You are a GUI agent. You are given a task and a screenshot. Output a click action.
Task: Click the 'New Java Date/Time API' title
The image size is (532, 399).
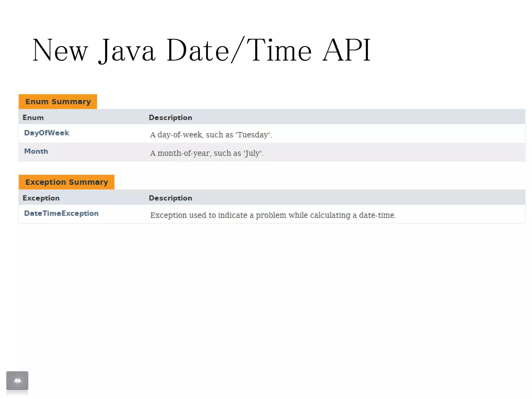[201, 50]
